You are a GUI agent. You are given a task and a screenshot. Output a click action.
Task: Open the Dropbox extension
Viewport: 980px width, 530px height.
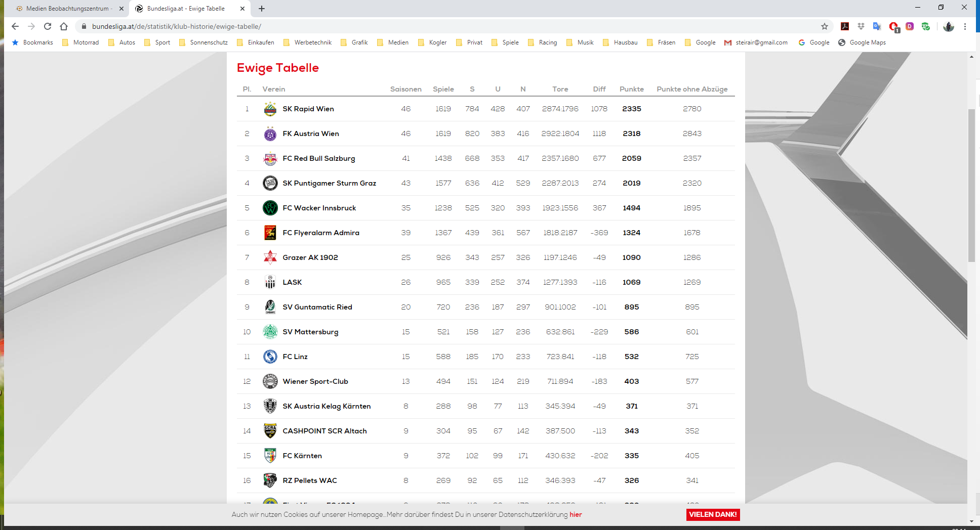pyautogui.click(x=861, y=26)
